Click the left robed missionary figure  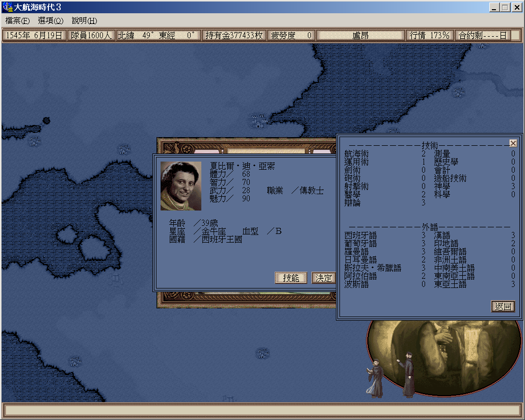coord(376,378)
